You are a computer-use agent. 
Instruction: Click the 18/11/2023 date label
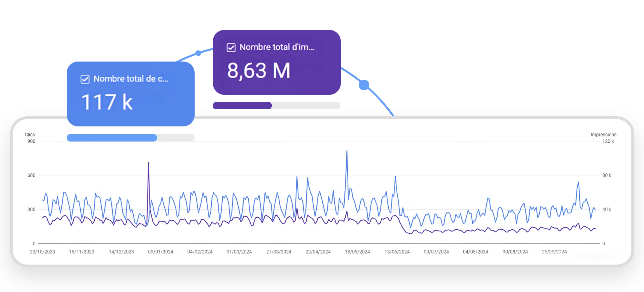(82, 252)
